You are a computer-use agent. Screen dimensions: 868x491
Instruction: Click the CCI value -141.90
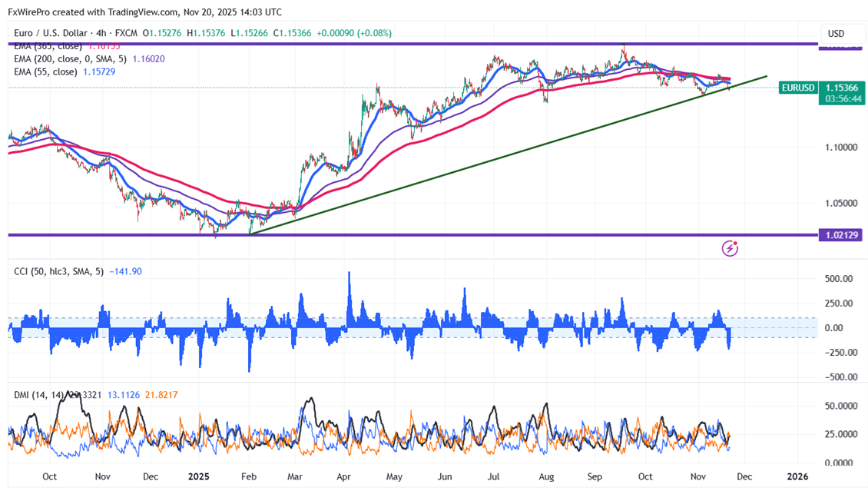tap(125, 272)
